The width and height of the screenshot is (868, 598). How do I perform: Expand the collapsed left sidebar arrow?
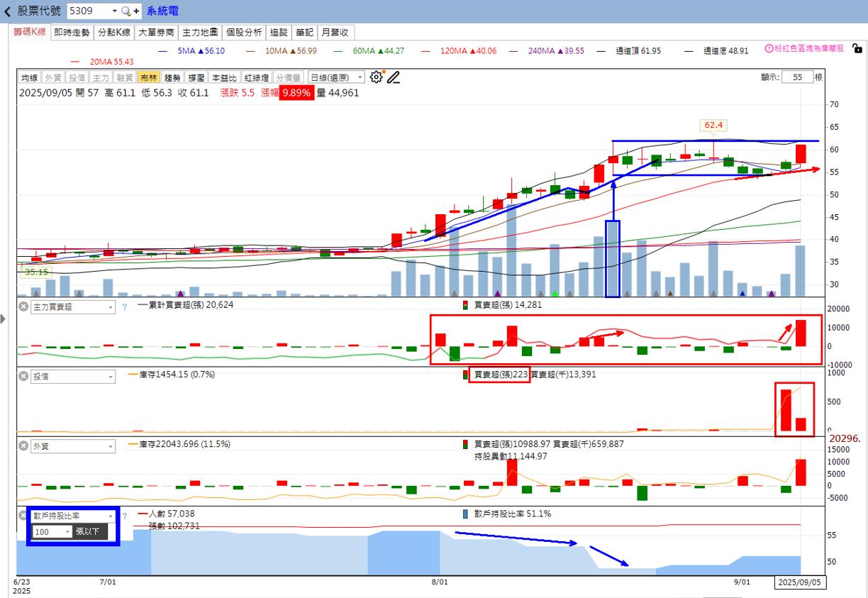pos(4,319)
